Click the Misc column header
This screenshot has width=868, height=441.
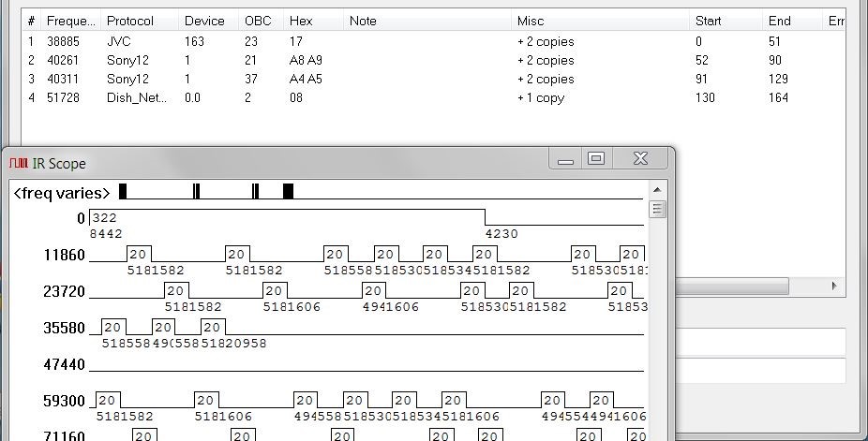click(x=530, y=21)
